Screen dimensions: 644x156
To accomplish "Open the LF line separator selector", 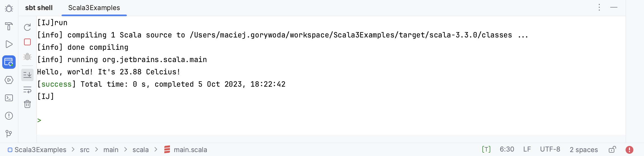I will (527, 150).
